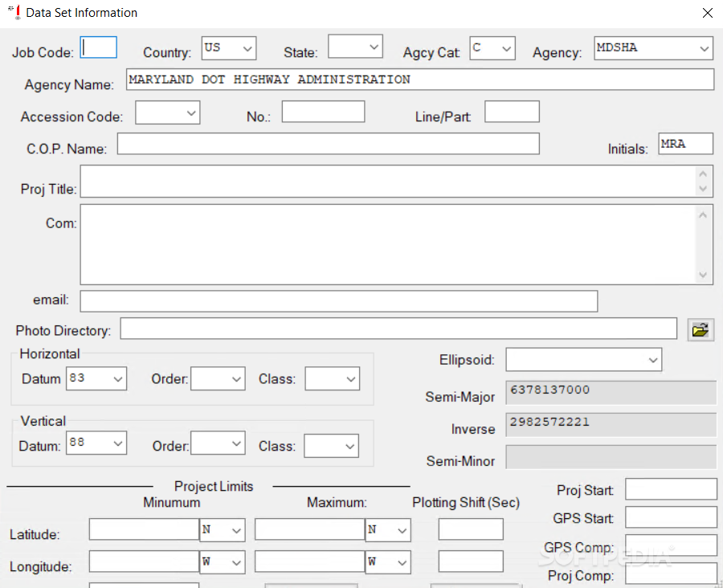Viewport: 723px width, 588px height.
Task: Click the maximum Latitude input field
Action: point(309,529)
